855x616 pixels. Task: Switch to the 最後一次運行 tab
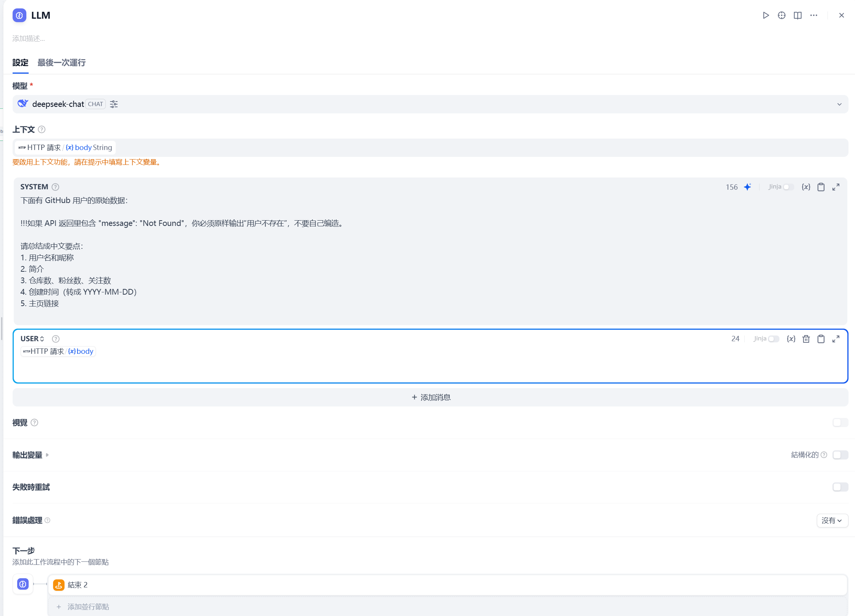(61, 63)
